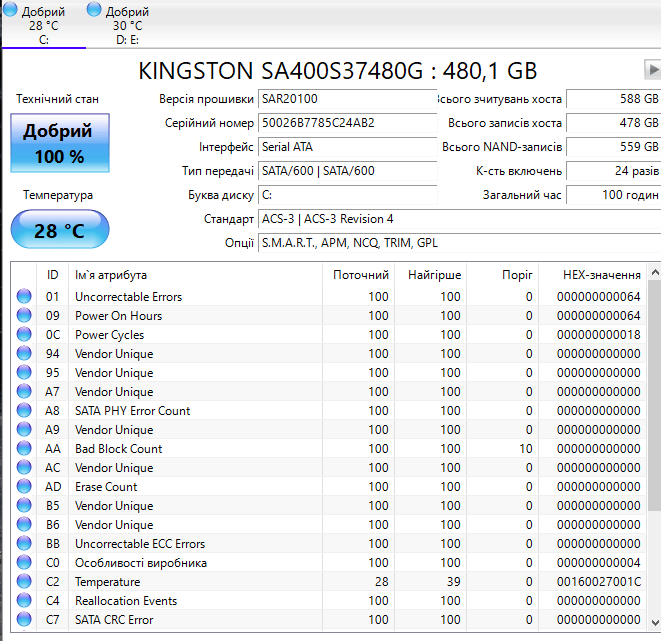Click the status orb for Erase Count
661x641 pixels.
click(x=24, y=486)
